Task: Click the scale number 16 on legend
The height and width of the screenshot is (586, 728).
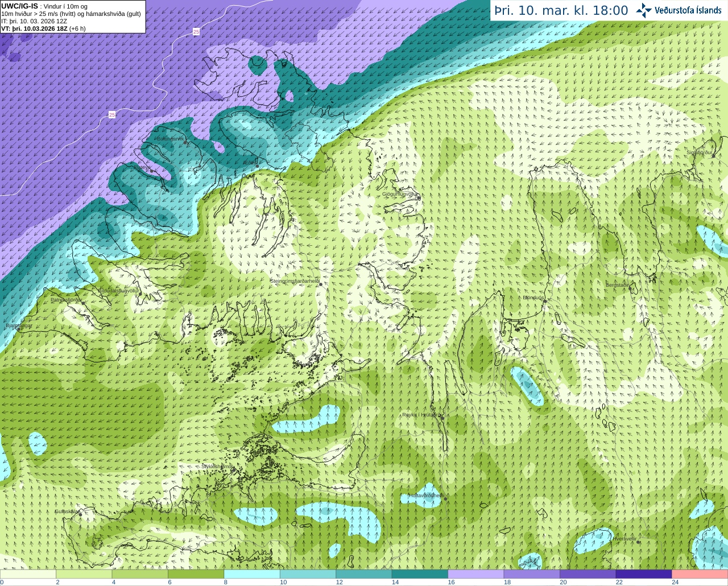Action: tap(451, 582)
